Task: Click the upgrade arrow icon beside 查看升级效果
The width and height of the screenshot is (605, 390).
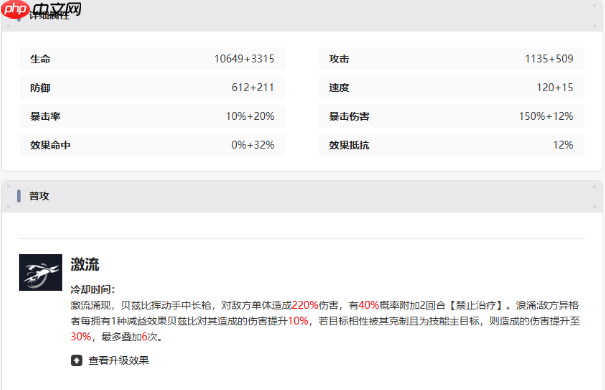Action: (76, 360)
